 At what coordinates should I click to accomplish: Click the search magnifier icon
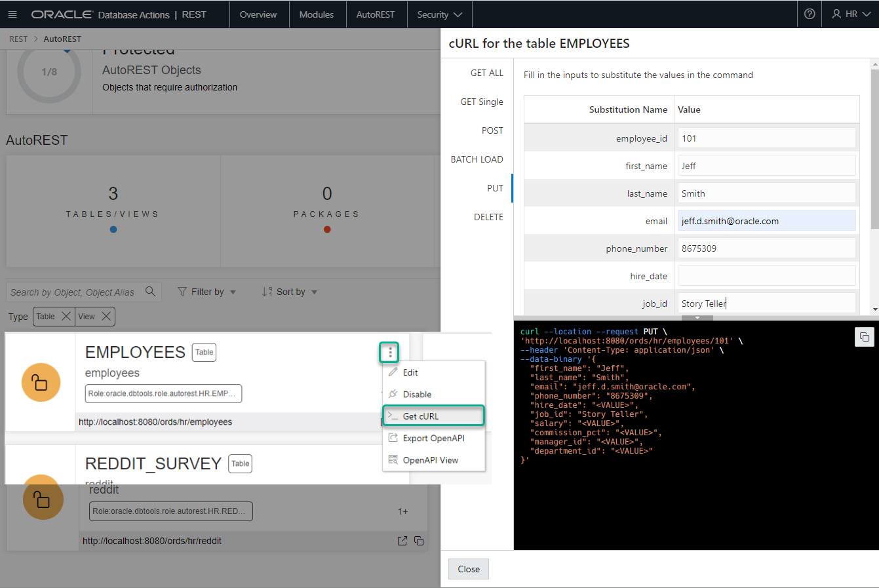pos(151,291)
